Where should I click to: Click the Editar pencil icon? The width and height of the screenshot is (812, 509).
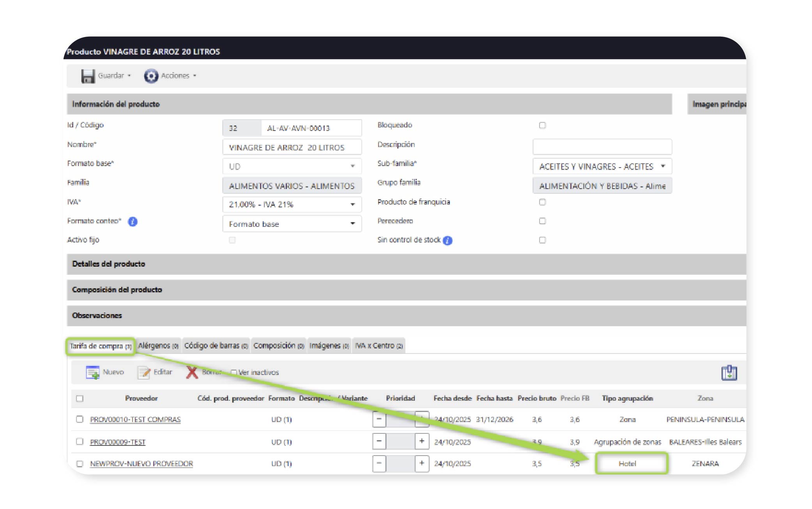(143, 373)
